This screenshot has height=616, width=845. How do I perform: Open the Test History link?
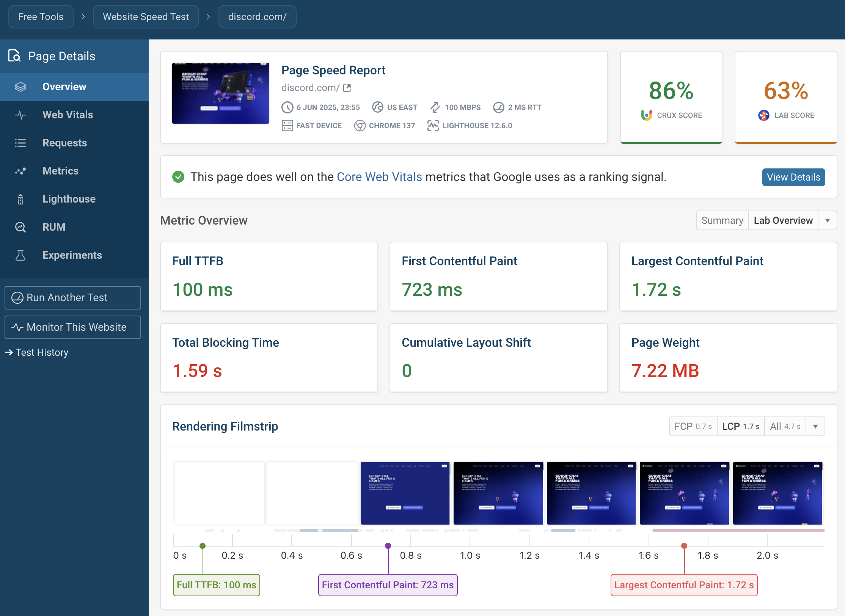click(36, 352)
